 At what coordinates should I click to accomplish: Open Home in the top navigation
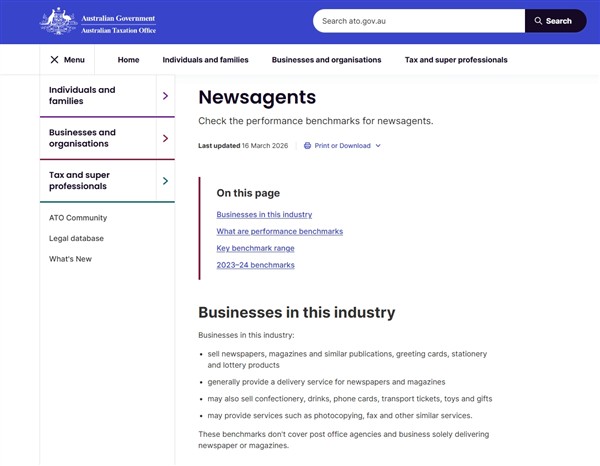128,60
